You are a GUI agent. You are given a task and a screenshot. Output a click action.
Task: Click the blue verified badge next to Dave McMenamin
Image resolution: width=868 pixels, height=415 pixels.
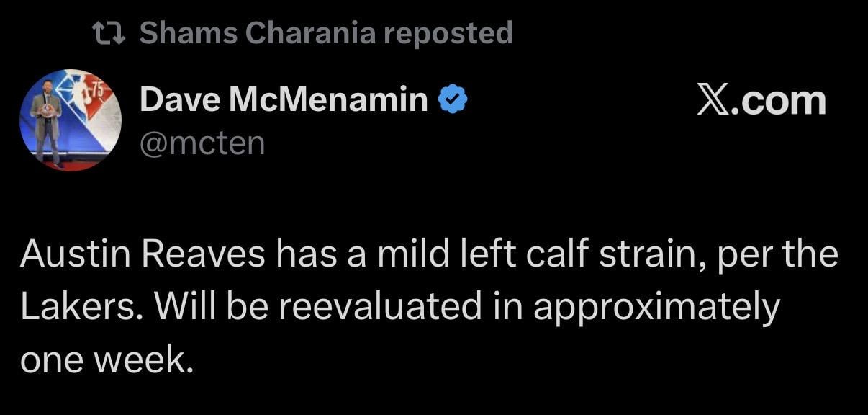pyautogui.click(x=453, y=97)
